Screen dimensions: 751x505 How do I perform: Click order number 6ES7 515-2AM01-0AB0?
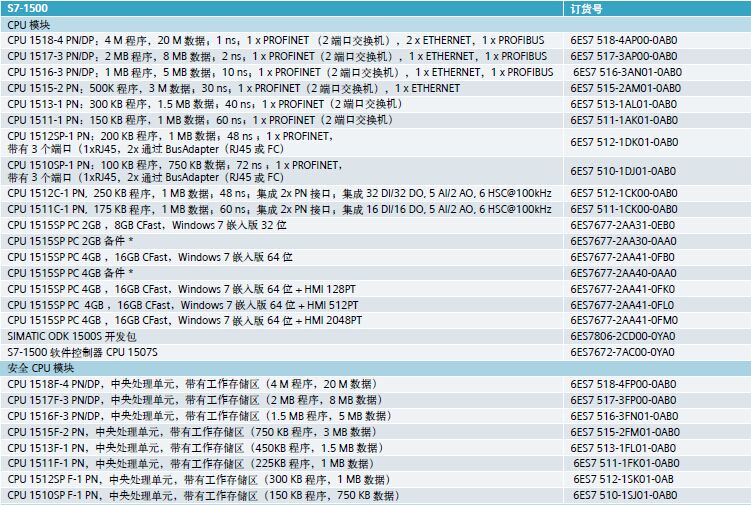tap(626, 88)
